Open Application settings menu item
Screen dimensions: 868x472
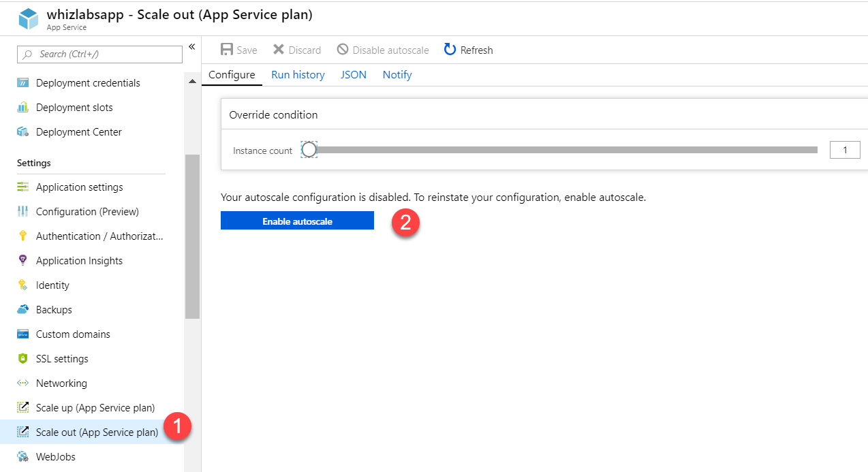[x=80, y=187]
